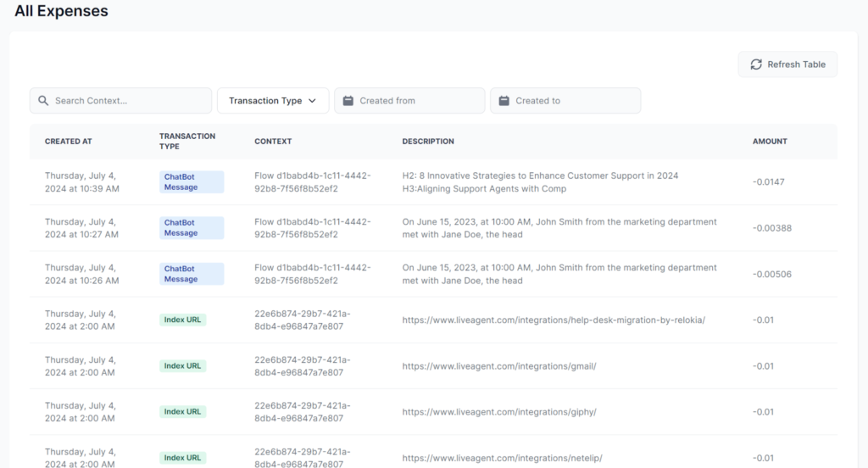Click calendar icon in Created to field

point(504,101)
